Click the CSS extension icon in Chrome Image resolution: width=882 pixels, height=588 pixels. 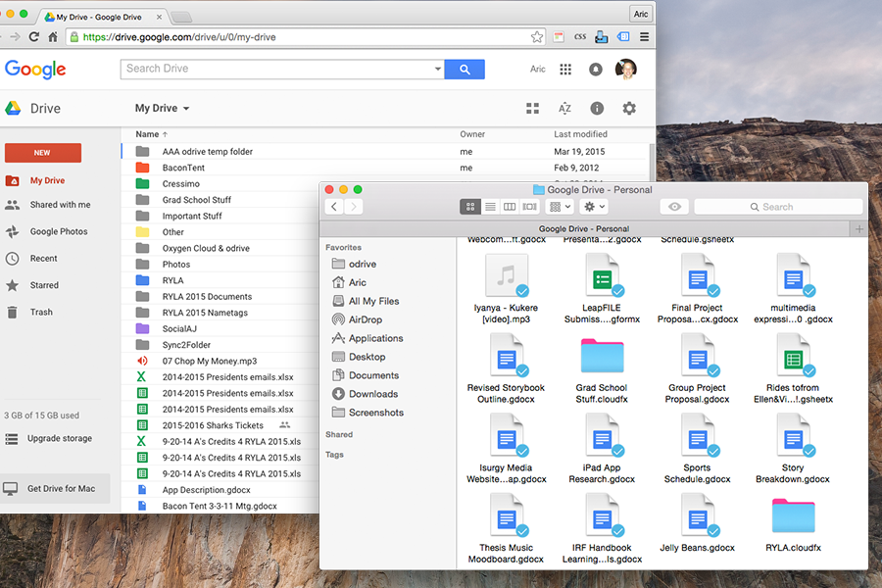[580, 37]
